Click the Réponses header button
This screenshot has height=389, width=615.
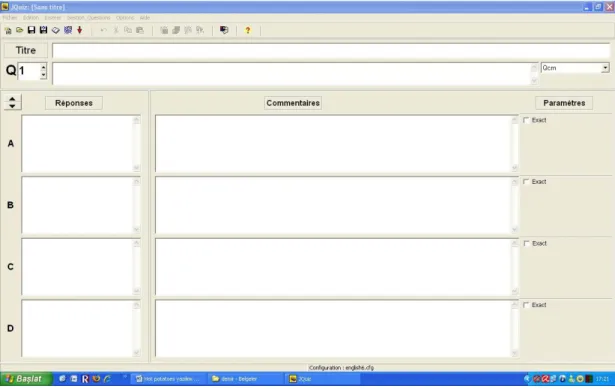(x=74, y=103)
